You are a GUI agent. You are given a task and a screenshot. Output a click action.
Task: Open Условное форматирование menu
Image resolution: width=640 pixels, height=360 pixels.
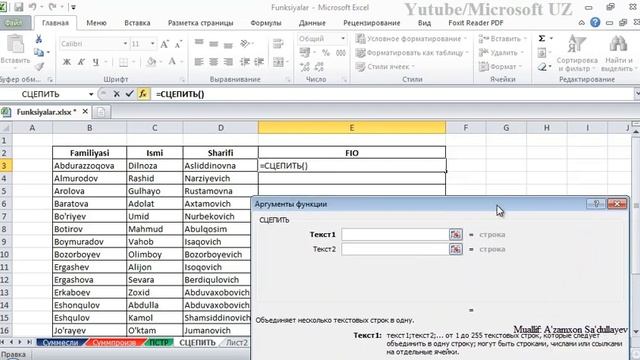click(411, 39)
